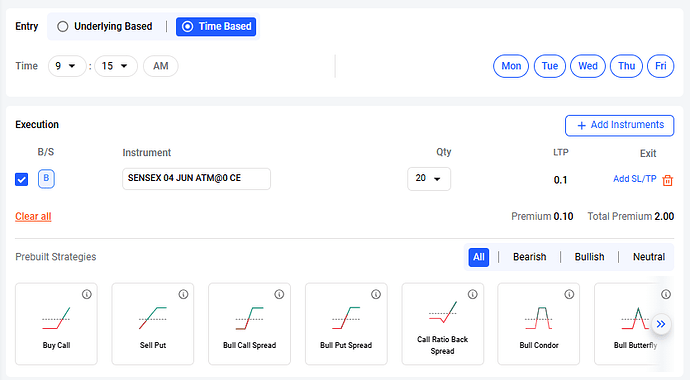Choose the Bull Put Spread strategy
Image resolution: width=690 pixels, height=380 pixels.
coord(346,324)
